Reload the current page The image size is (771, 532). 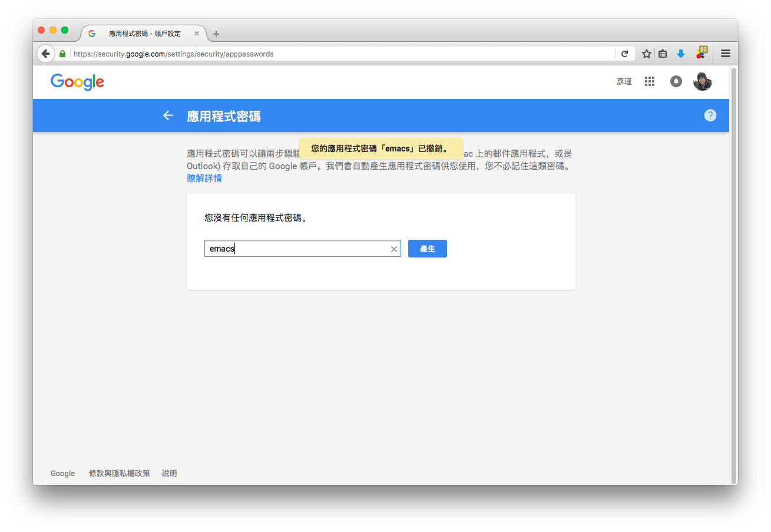pyautogui.click(x=625, y=54)
